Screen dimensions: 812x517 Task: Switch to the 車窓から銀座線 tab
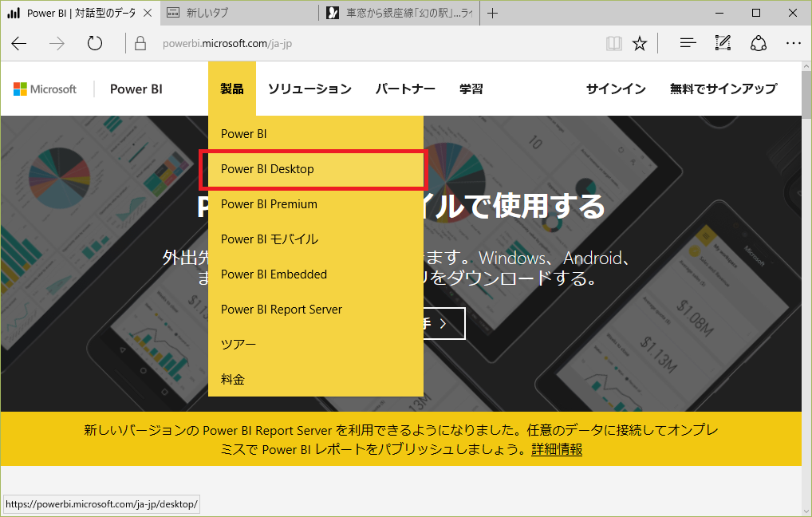click(400, 13)
